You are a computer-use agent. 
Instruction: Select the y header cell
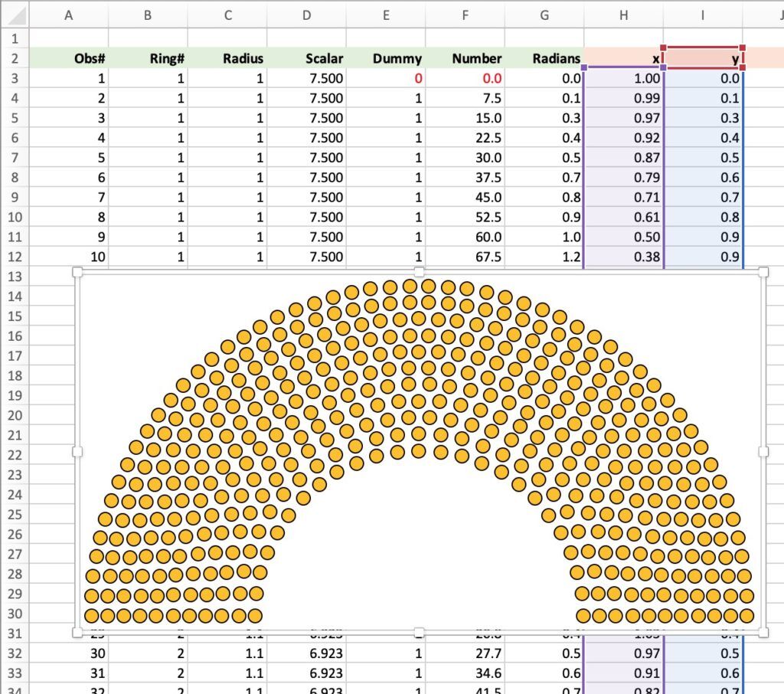[x=703, y=58]
